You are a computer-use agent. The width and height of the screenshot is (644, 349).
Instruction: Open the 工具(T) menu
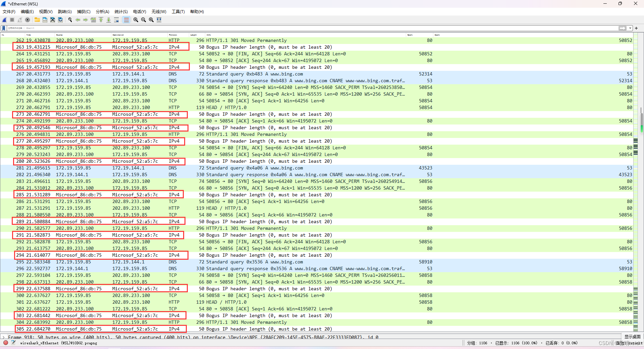(x=178, y=11)
